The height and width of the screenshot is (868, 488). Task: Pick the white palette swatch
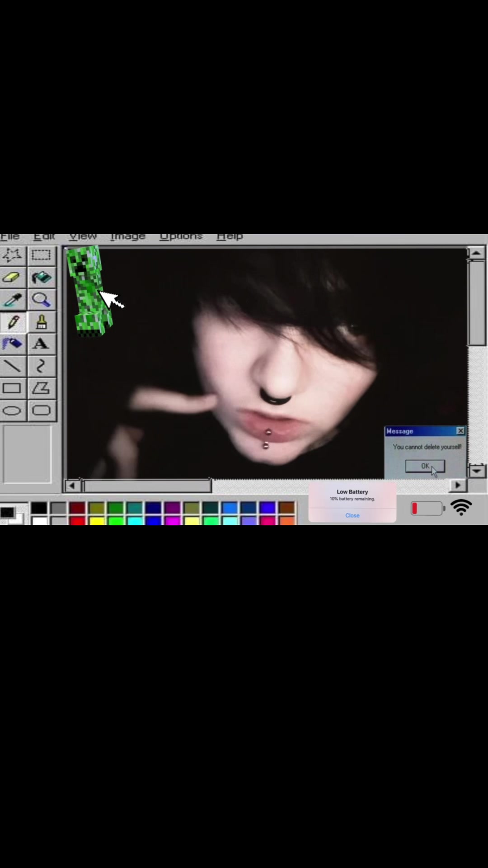coord(39,521)
